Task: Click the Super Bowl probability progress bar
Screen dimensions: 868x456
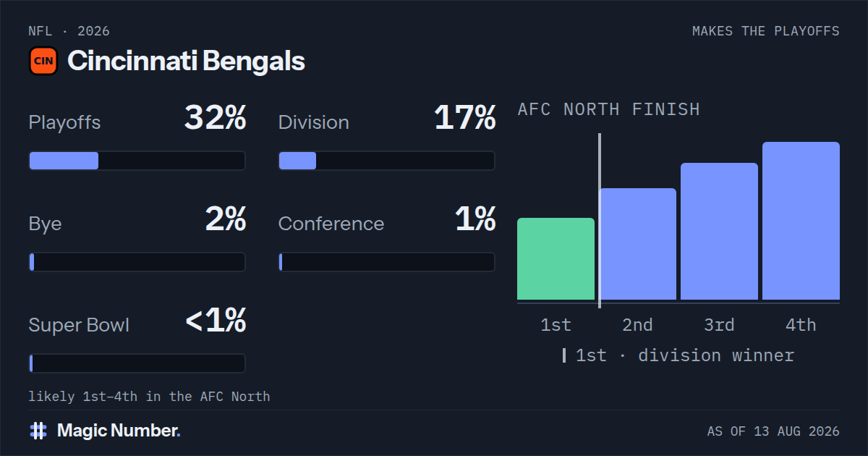Action: coord(137,363)
